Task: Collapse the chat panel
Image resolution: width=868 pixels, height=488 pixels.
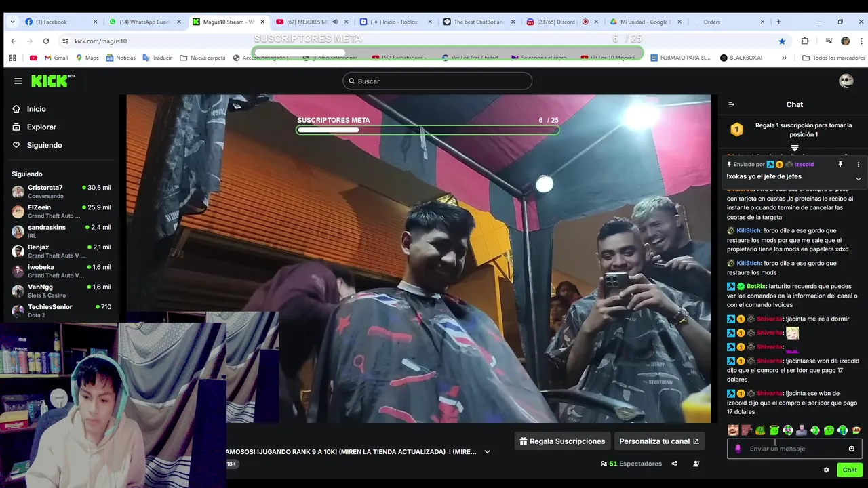Action: 731,104
